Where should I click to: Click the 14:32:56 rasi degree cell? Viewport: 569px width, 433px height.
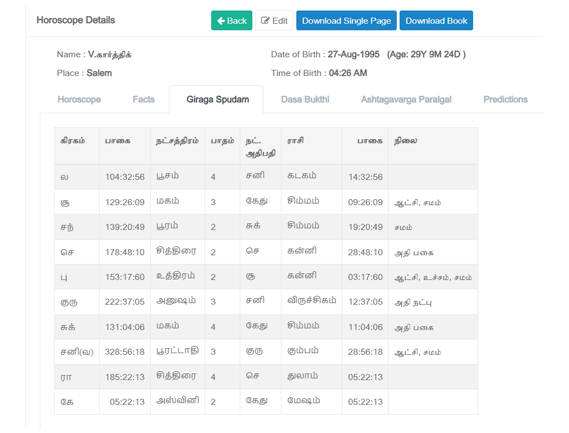[365, 177]
